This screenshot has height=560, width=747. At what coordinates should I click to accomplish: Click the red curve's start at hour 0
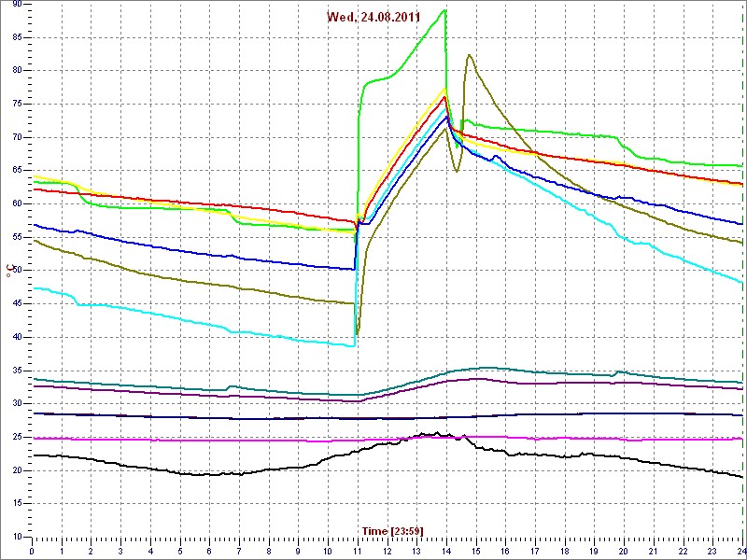[34, 189]
